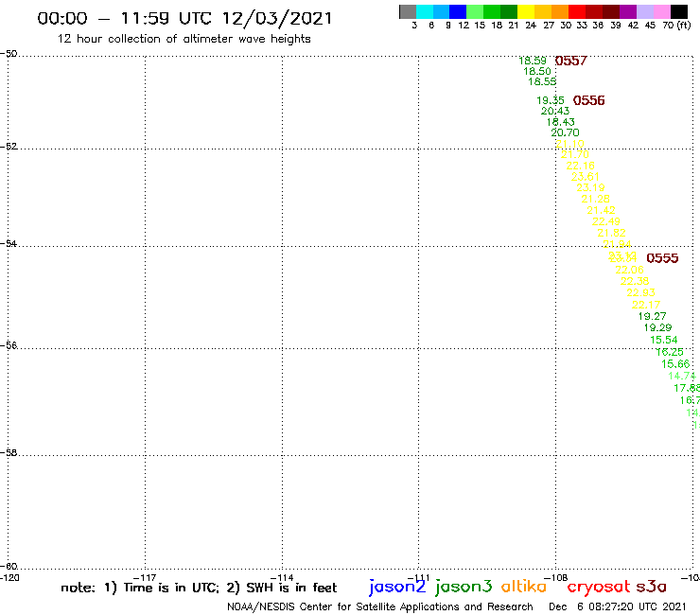Click the 'jason2' satellite label

397,587
